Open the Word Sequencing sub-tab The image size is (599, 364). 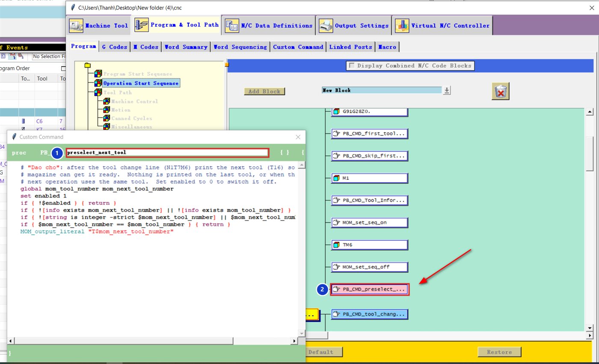pos(240,47)
